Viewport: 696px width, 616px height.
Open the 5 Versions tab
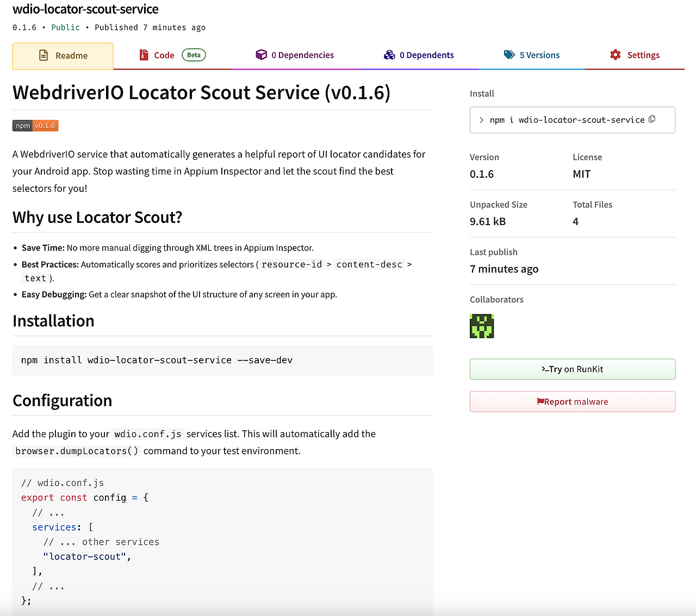(x=532, y=55)
